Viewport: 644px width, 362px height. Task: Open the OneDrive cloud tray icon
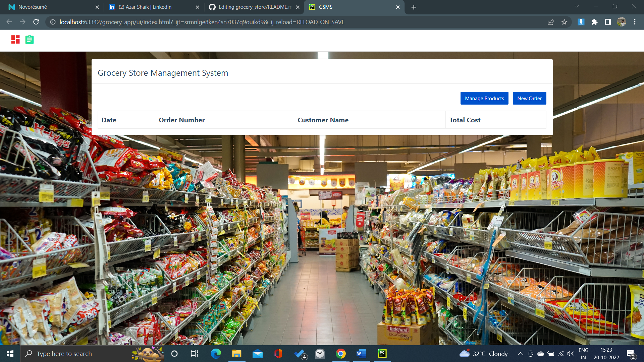[x=541, y=354]
